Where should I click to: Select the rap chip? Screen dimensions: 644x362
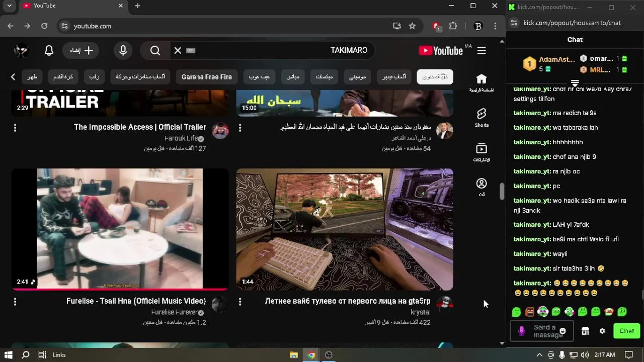coord(95,77)
